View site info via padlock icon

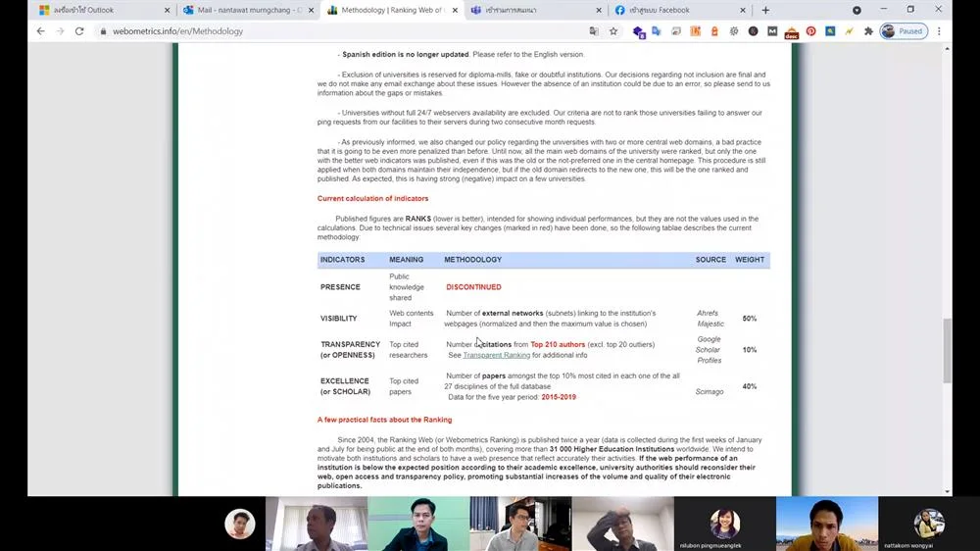(x=103, y=31)
